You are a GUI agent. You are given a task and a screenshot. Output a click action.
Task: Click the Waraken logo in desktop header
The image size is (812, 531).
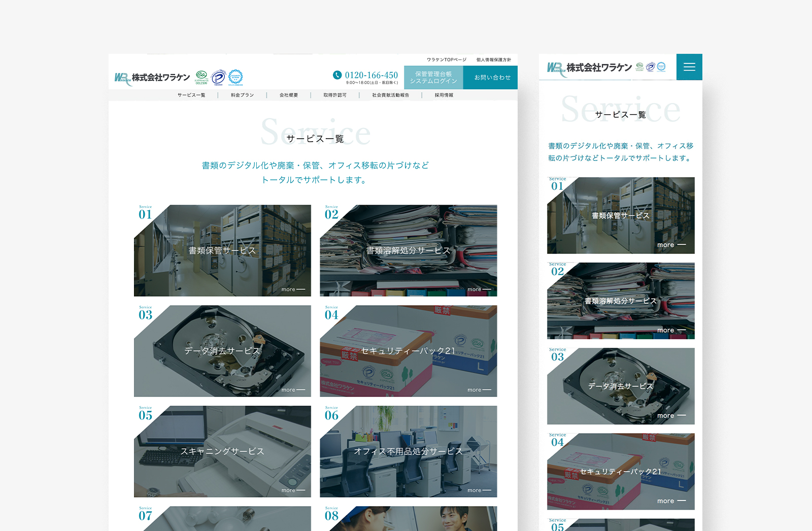152,78
